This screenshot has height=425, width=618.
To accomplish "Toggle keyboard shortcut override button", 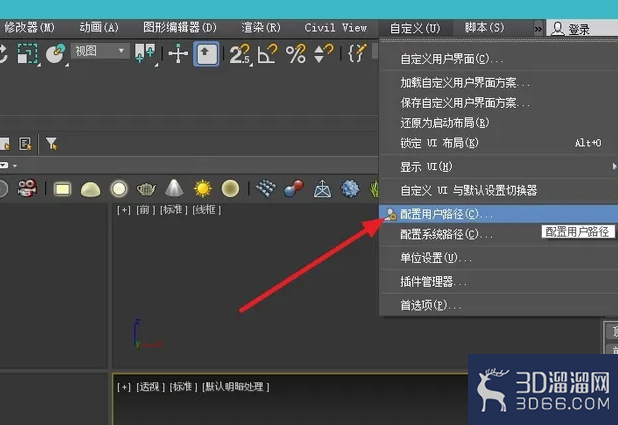I will coord(206,54).
